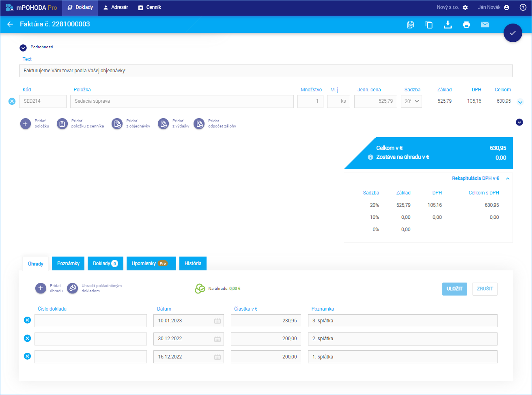Switch to the História tab

coord(193,263)
